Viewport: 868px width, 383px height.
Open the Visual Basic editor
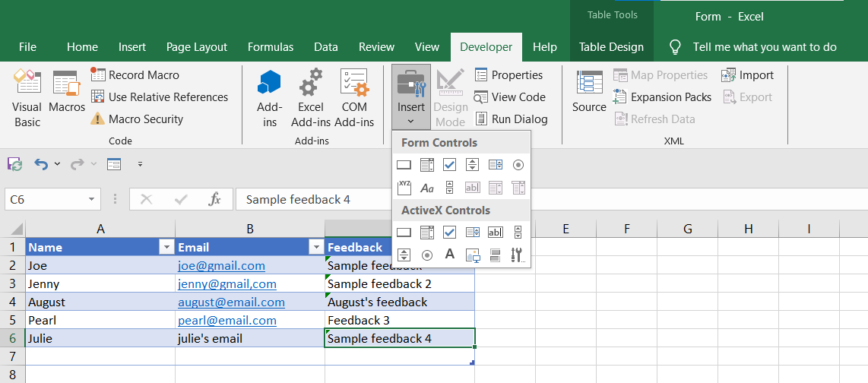coord(27,99)
